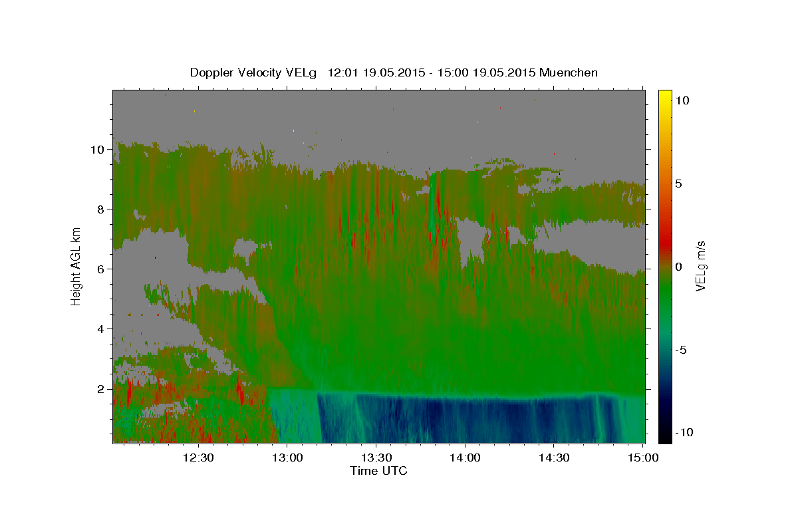Click the colorbar tick label 0
Viewport: 798px width, 532px height.
click(x=679, y=267)
